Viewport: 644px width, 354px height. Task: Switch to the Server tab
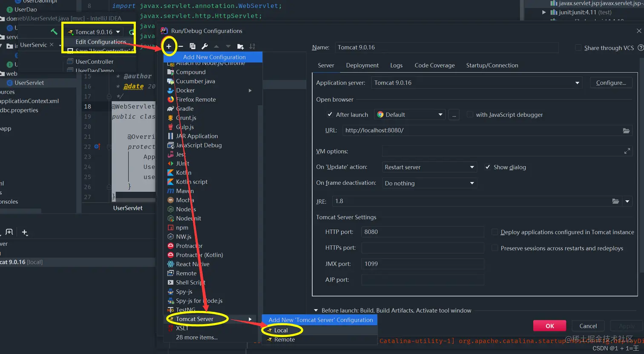coord(326,66)
